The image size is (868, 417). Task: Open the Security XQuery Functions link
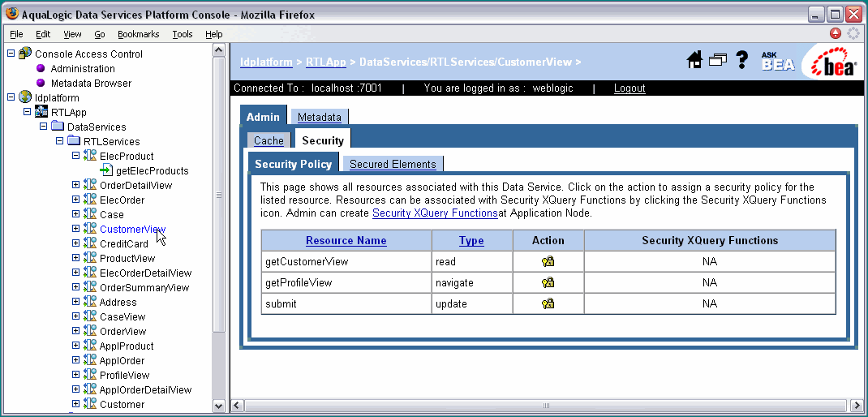click(x=435, y=213)
